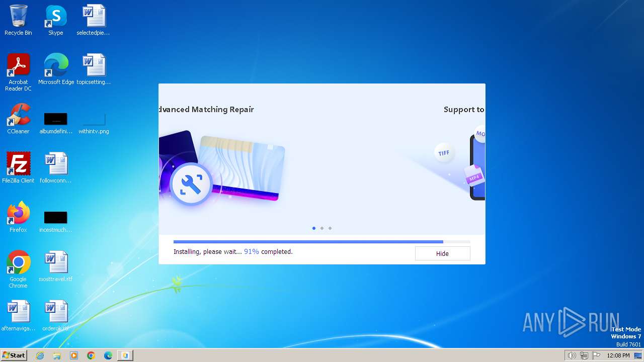Screen dimensions: 644x362
Task: Click the installation progress bar
Action: (x=321, y=242)
